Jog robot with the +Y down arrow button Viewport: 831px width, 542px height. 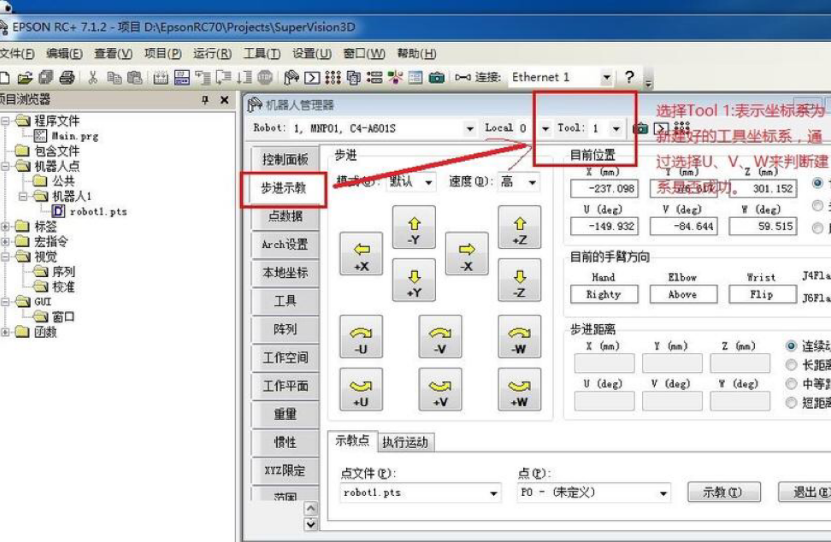(414, 281)
